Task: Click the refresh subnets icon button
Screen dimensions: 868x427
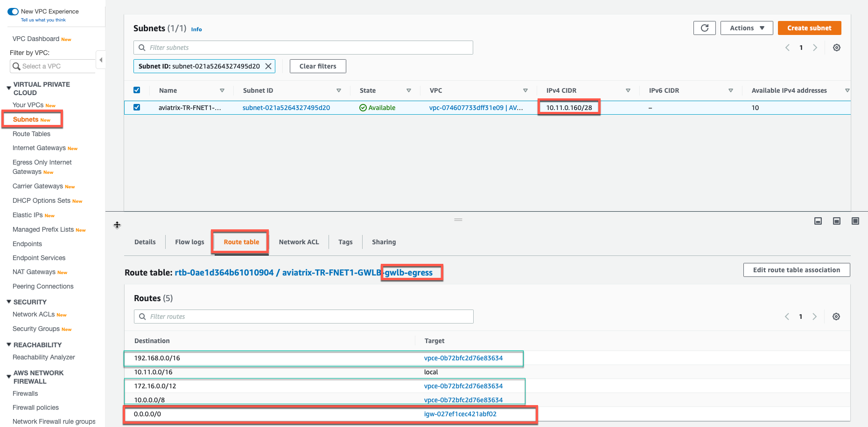Action: pos(704,28)
